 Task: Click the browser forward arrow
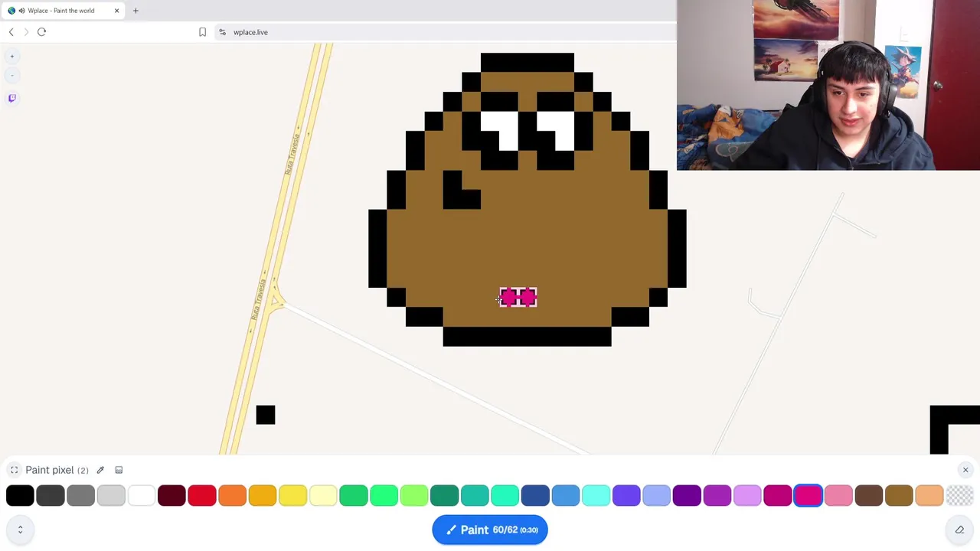[26, 32]
